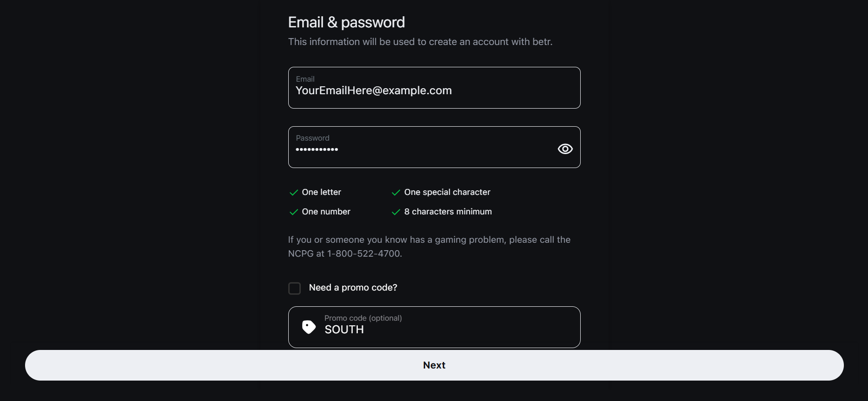Click the 8 characters minimum checkmark
This screenshot has height=401, width=868.
[396, 212]
